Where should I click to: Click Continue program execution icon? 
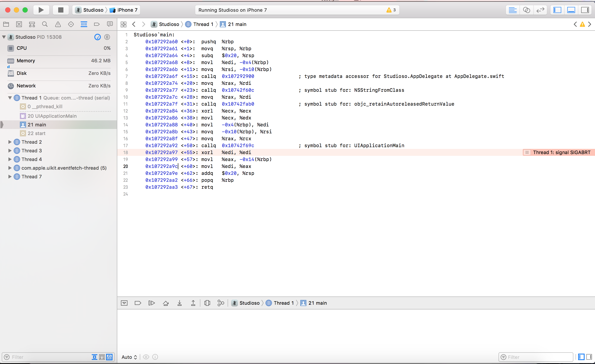151,303
